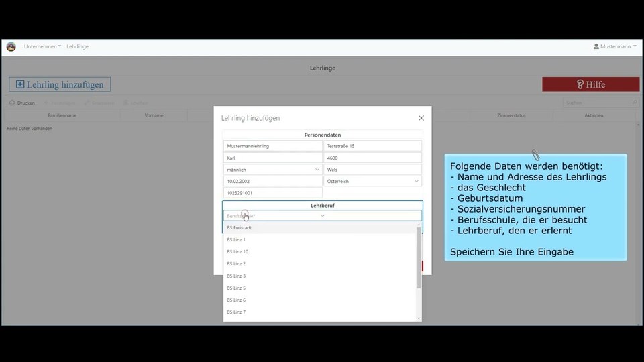Click the Wels city field
Image resolution: width=644 pixels, height=362 pixels.
coord(372,170)
